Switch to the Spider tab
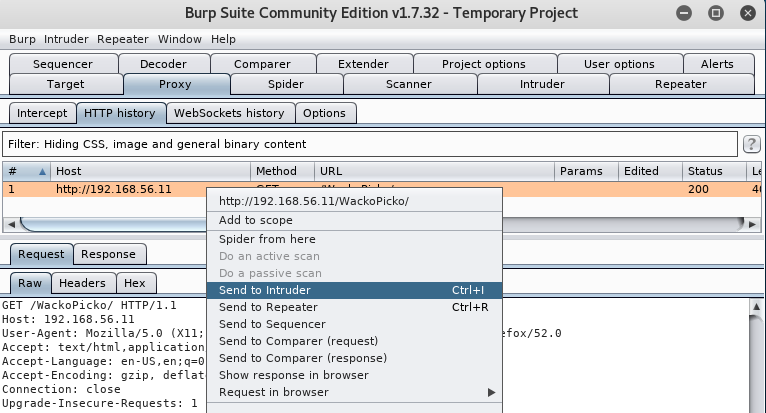Viewport: 766px width, 413px height. [286, 84]
